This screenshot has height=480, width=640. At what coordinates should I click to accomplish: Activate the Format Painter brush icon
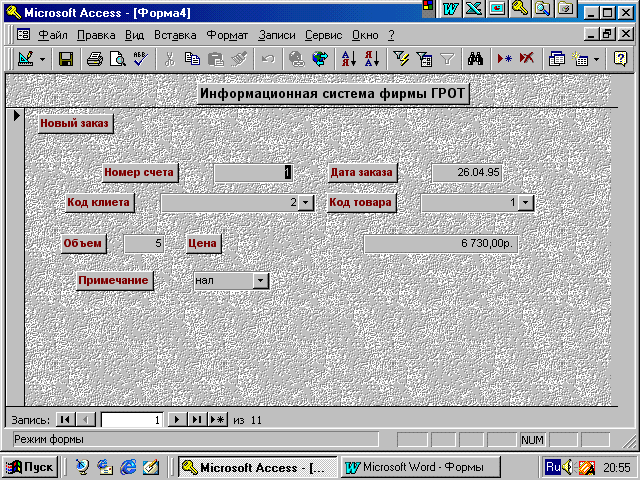tap(239, 60)
